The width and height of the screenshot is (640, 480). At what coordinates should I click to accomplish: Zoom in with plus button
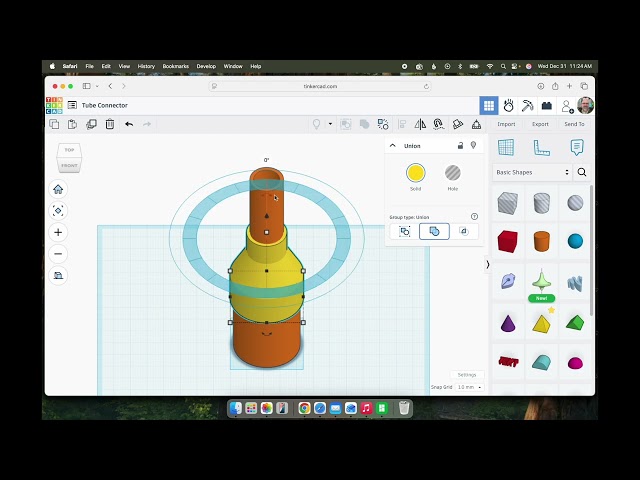coord(58,232)
